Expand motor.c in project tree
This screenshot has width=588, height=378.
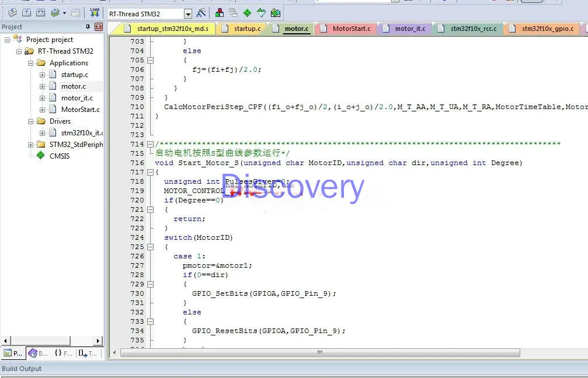click(42, 86)
